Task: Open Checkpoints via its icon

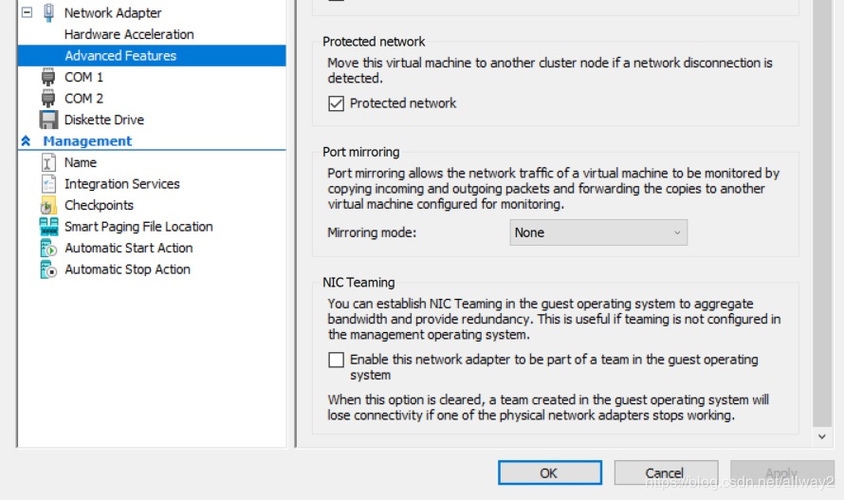Action: coord(48,205)
